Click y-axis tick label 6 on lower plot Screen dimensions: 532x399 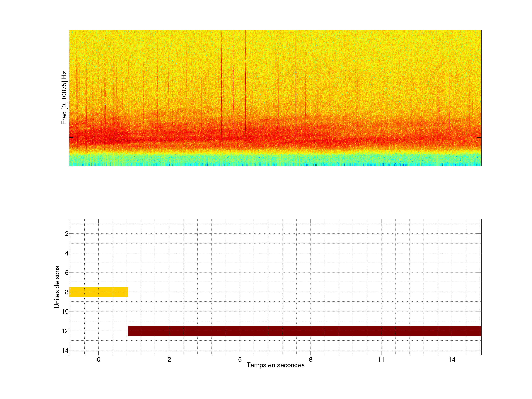pos(67,273)
